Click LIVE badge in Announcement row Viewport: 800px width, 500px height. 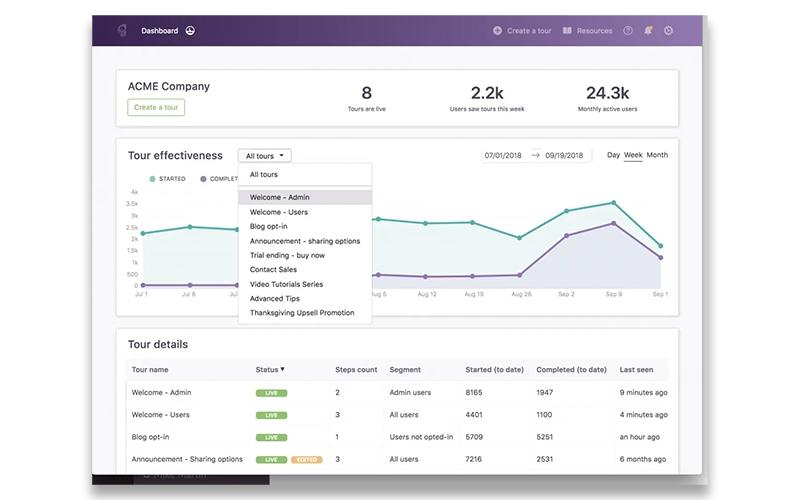coord(271,460)
